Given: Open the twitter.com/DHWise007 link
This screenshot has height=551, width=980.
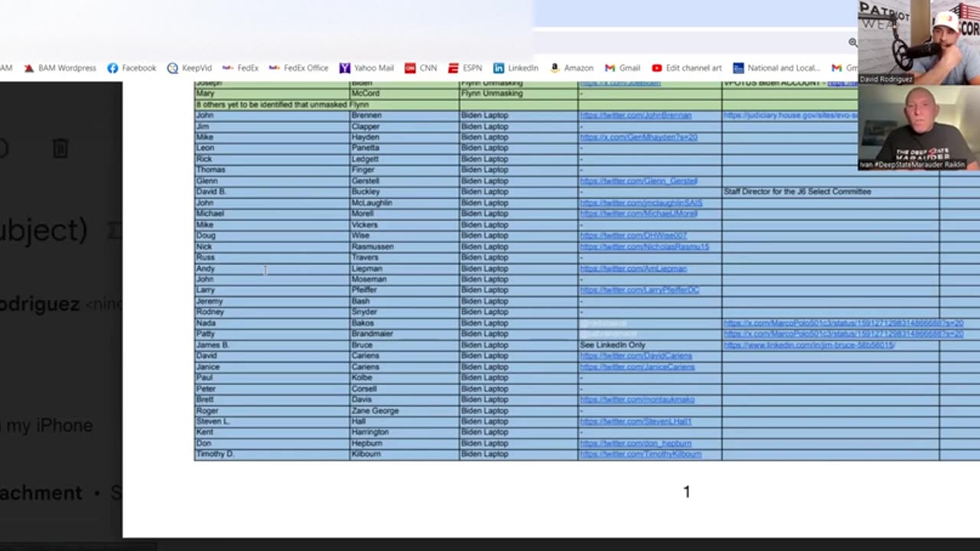Looking at the screenshot, I should tap(633, 236).
